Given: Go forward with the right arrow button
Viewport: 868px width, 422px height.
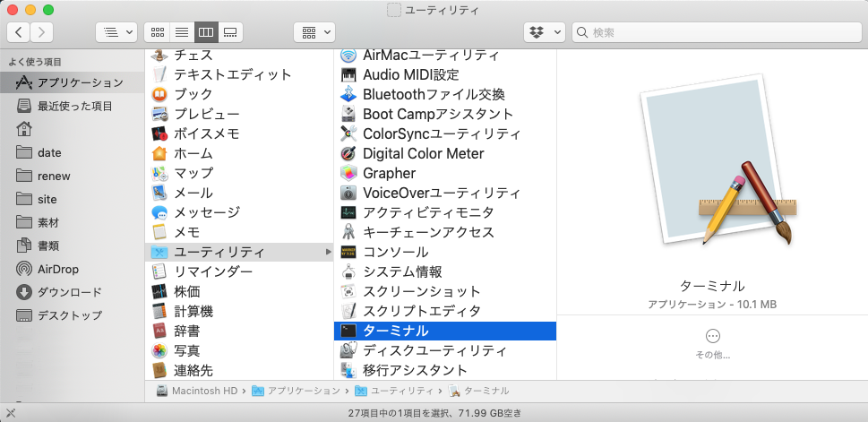Looking at the screenshot, I should click(x=41, y=32).
